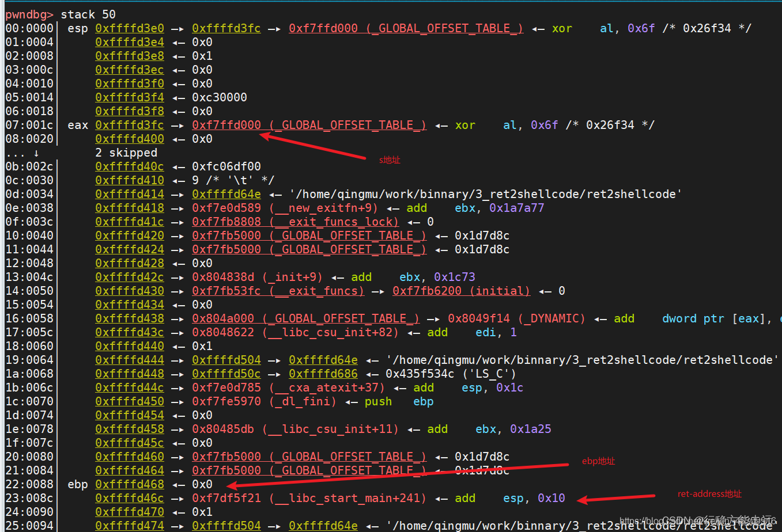Select stack address 0xffffd440
The height and width of the screenshot is (532, 782).
point(130,346)
